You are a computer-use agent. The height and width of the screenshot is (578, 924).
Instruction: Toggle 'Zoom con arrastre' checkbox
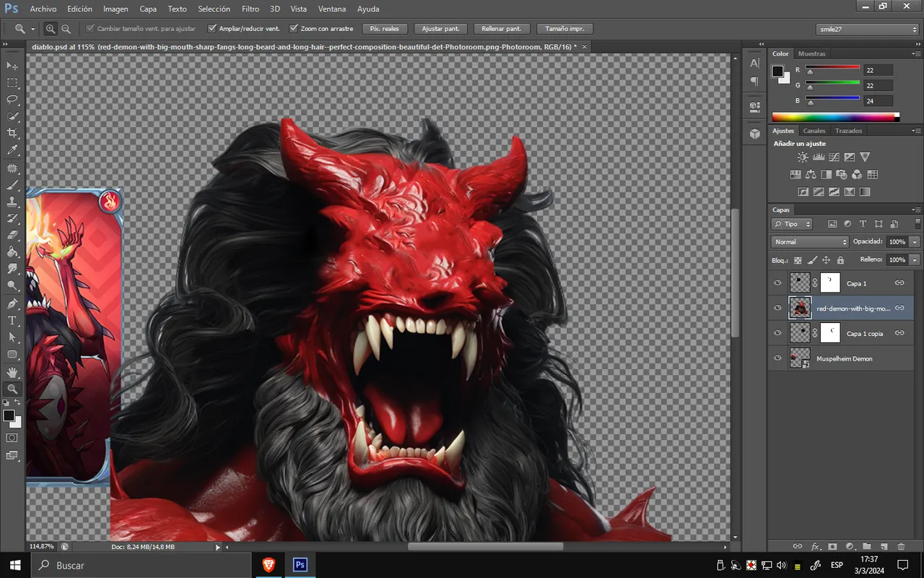click(x=294, y=29)
